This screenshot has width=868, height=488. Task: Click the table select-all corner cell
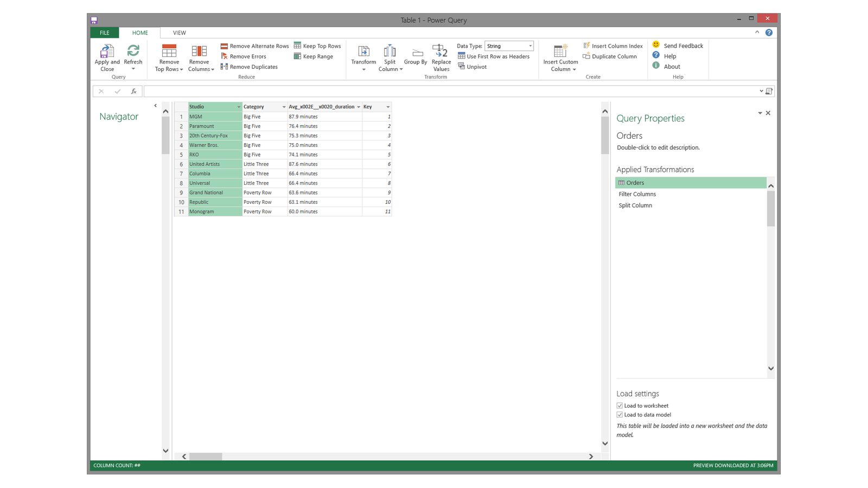(181, 107)
